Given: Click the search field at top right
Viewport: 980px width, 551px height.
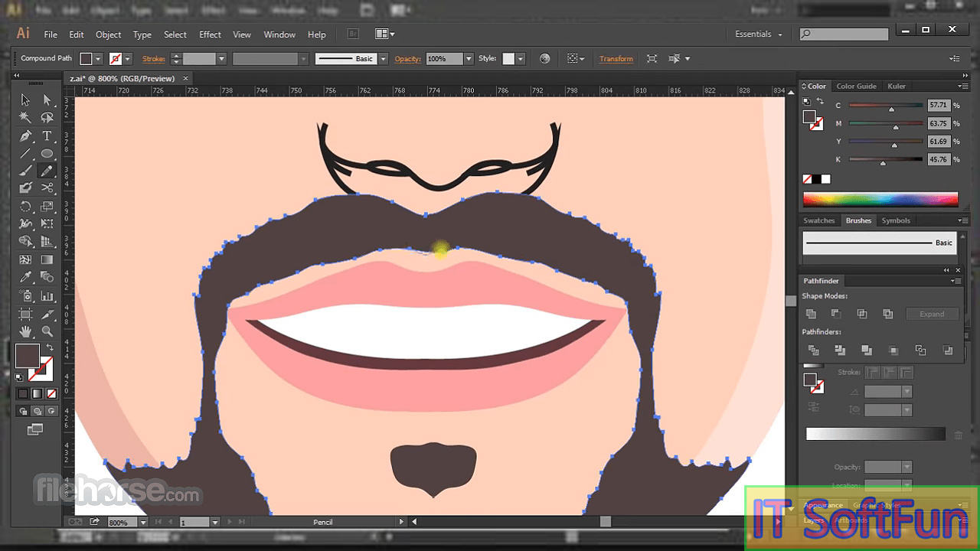Looking at the screenshot, I should click(x=844, y=34).
